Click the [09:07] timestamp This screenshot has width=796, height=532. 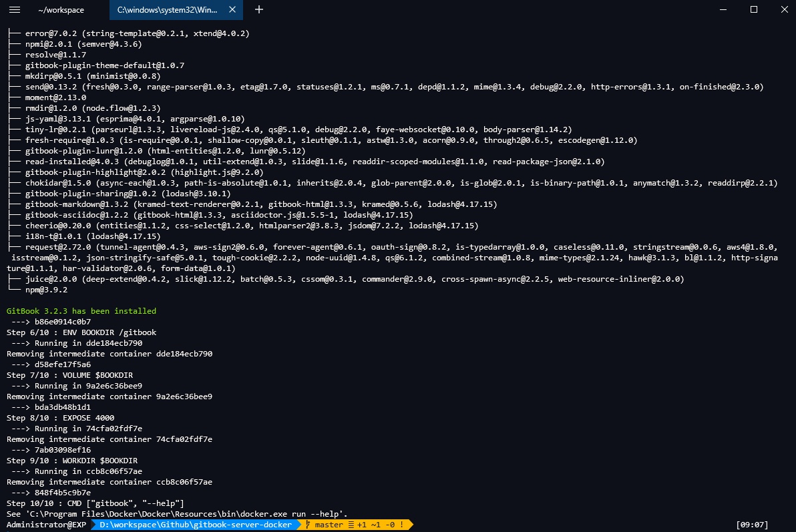tap(752, 525)
